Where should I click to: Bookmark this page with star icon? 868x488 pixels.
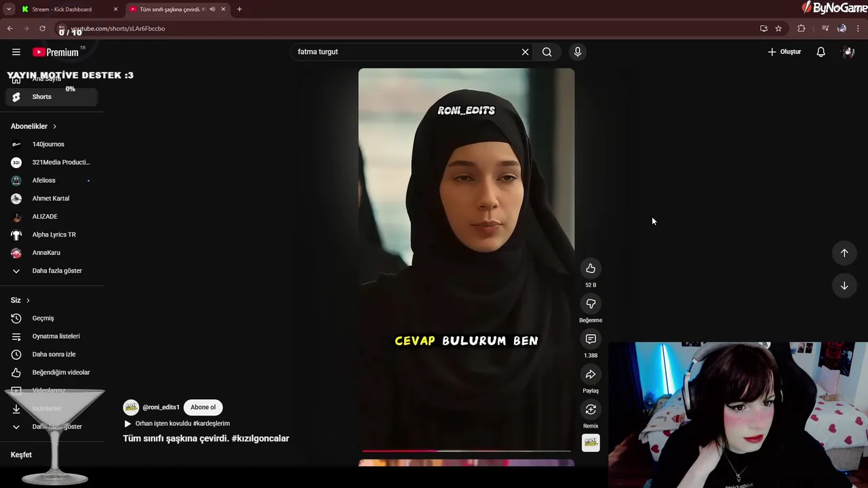coord(778,28)
